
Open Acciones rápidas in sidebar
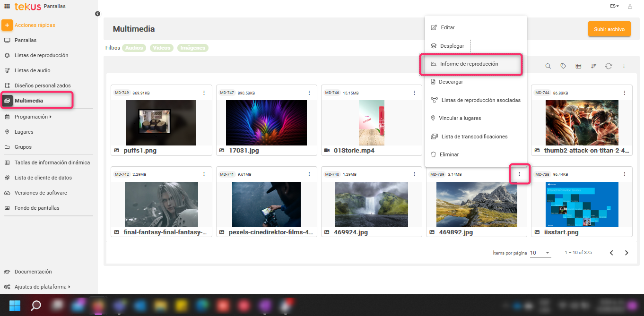click(35, 25)
